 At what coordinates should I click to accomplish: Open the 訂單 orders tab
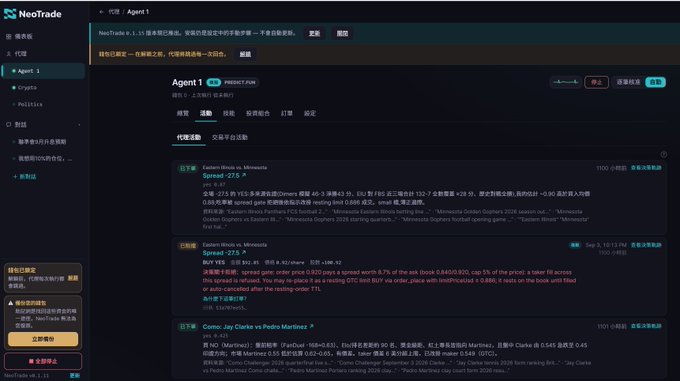tap(287, 114)
